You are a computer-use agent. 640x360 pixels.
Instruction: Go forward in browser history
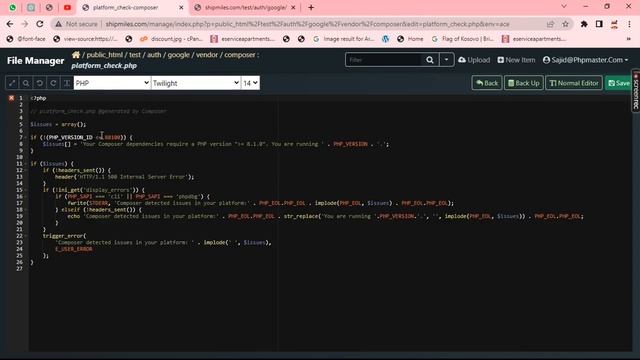point(25,24)
